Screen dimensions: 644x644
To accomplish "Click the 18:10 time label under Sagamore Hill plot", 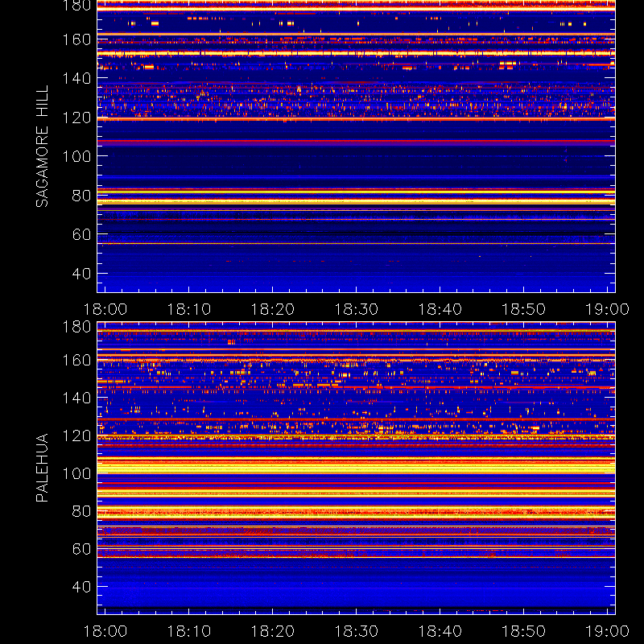I will click(189, 309).
